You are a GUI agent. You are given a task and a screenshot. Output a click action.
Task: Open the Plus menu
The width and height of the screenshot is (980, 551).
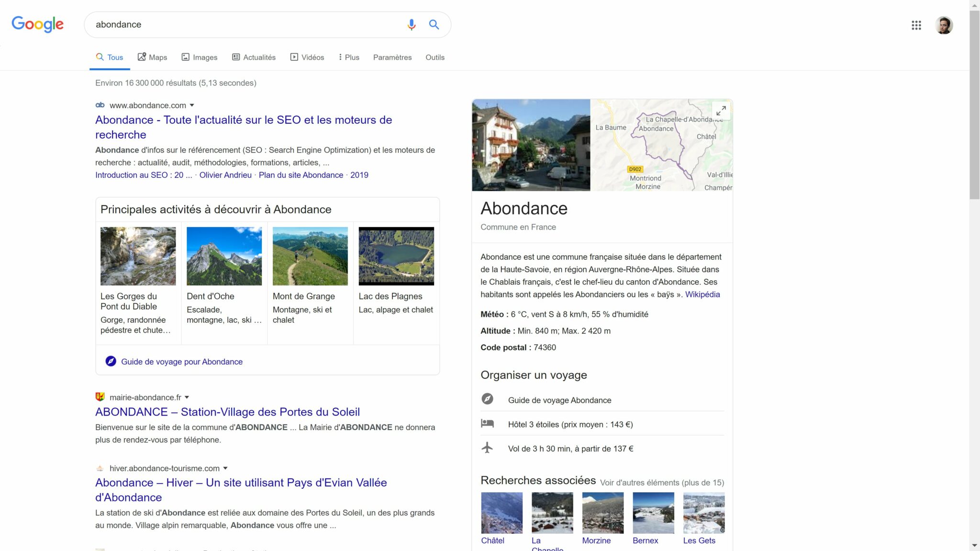[x=349, y=57]
